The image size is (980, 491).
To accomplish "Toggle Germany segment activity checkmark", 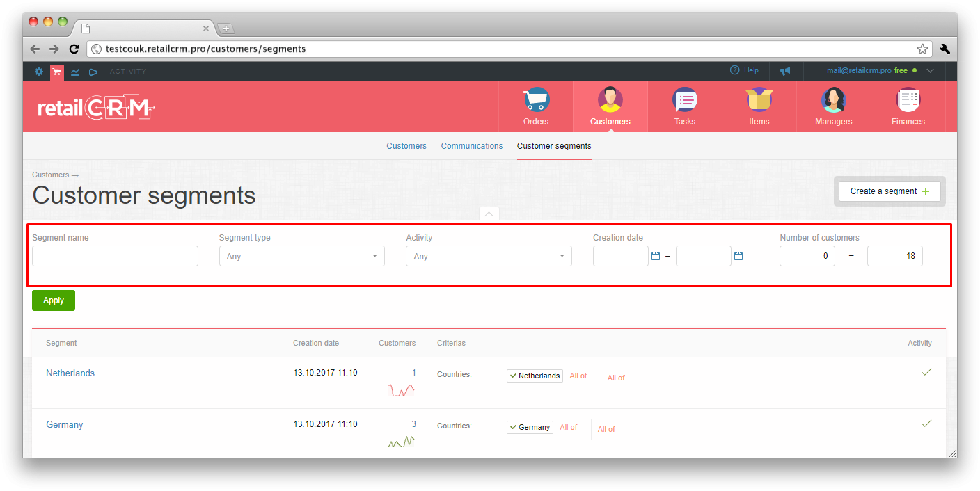I will tap(926, 424).
